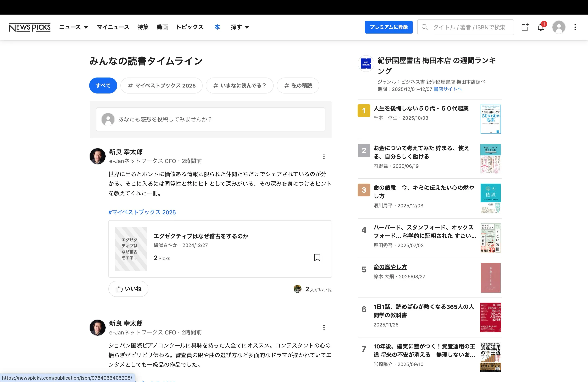The image size is (588, 382).
Task: Open the notifications bell icon
Action: point(541,27)
